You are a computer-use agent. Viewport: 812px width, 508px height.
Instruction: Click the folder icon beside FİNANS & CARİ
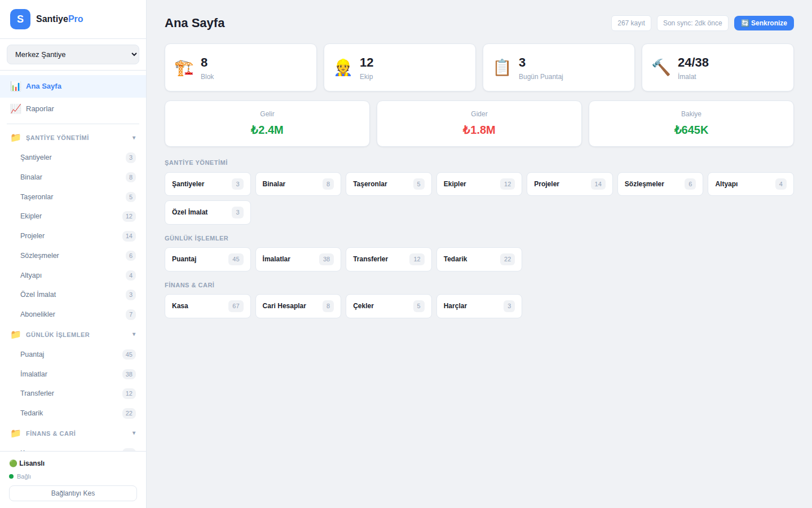click(15, 433)
